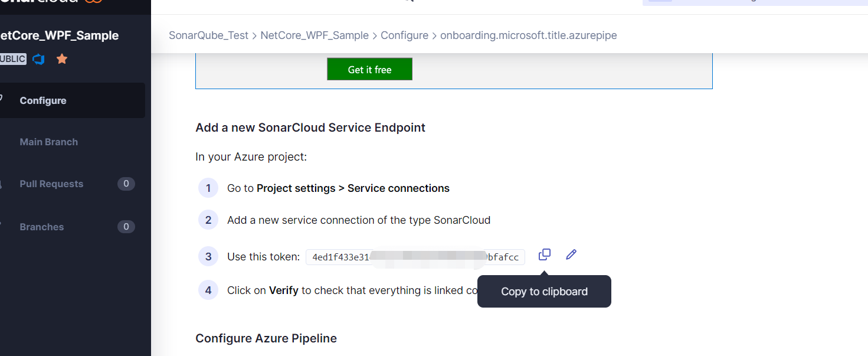The image size is (868, 356).
Task: Edit the token using the pencil icon
Action: [571, 254]
